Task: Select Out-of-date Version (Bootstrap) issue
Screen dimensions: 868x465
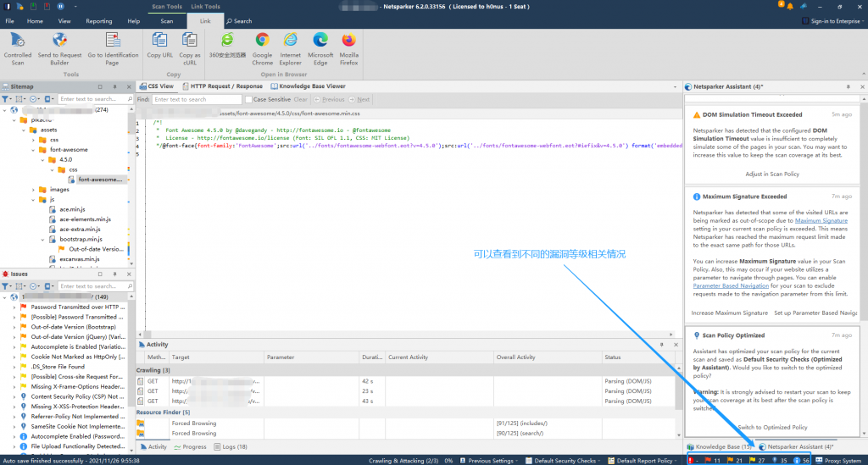Action: point(73,327)
